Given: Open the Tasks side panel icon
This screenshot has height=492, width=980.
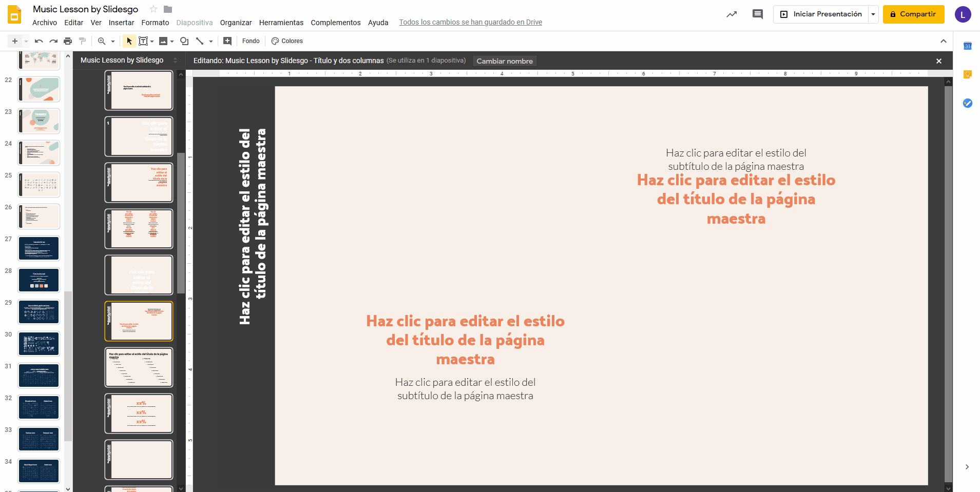Looking at the screenshot, I should pos(968,103).
